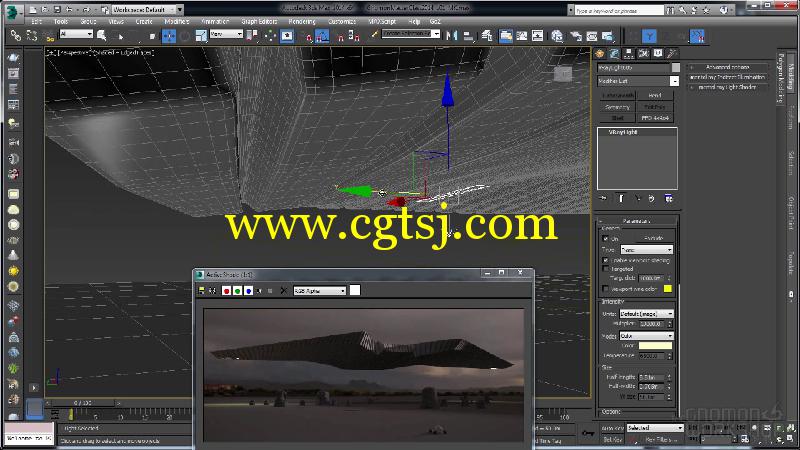Open the light Color swatch
Screen dimensions: 800x450
tap(655, 345)
